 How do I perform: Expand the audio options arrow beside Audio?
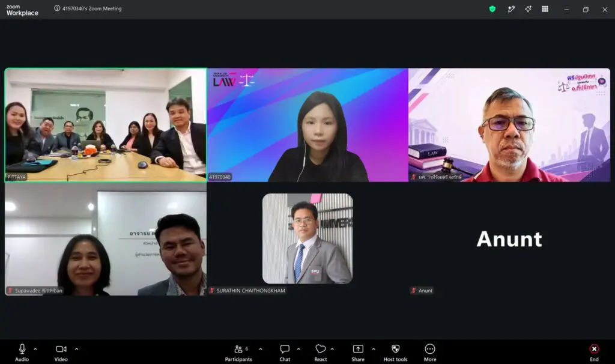coord(35,349)
